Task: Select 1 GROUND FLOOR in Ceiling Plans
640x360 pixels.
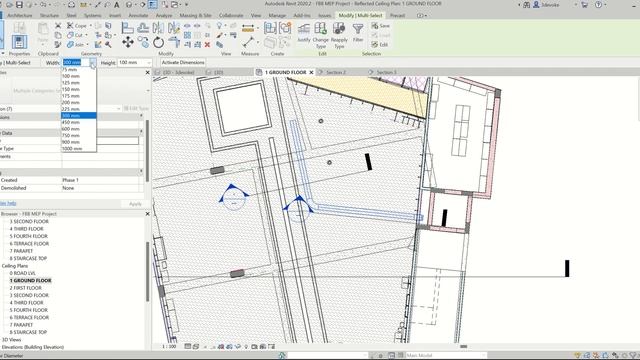Action: click(31, 280)
